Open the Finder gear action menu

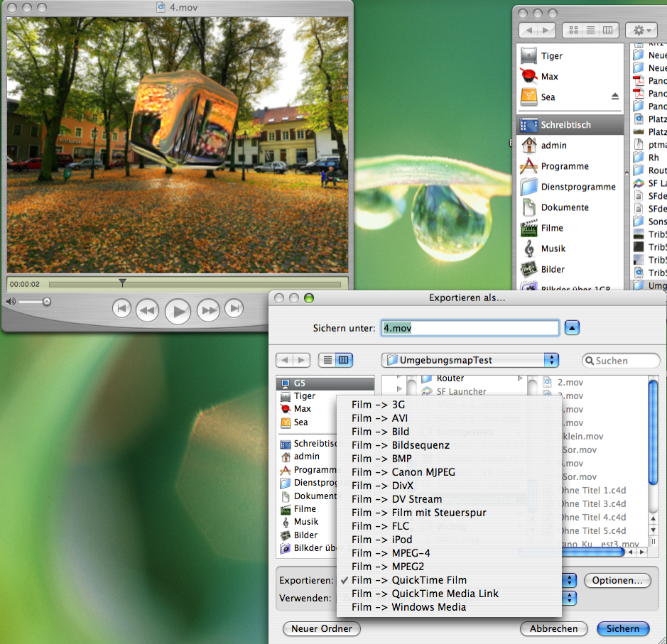[641, 31]
